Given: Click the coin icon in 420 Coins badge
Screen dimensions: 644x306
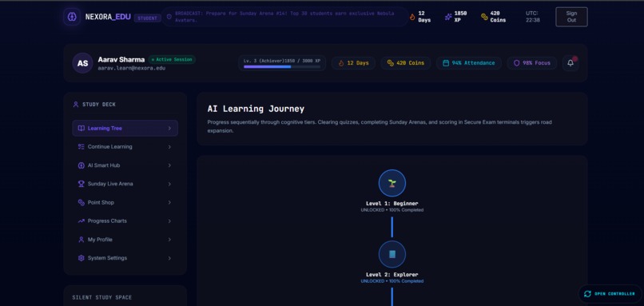Looking at the screenshot, I should [390, 63].
